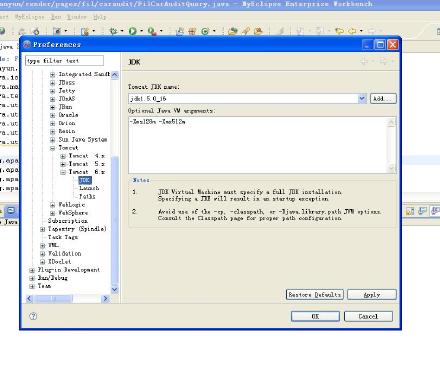Select the XDoclet tree item
The height and width of the screenshot is (368, 440).
[60, 262]
